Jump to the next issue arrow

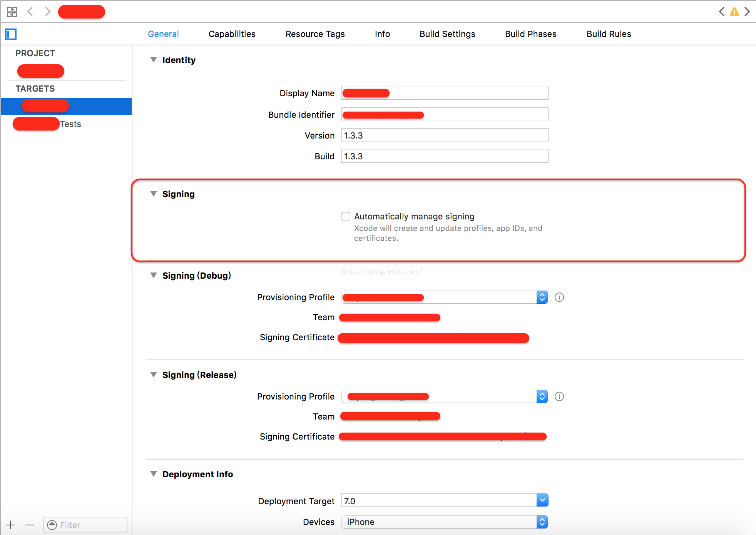[747, 12]
